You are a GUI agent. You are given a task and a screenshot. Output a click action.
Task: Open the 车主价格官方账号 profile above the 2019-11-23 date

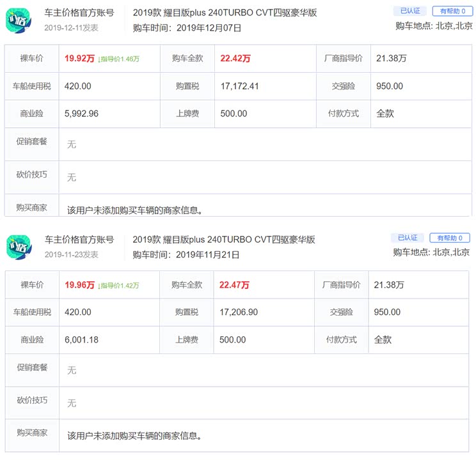pyautogui.click(x=79, y=240)
